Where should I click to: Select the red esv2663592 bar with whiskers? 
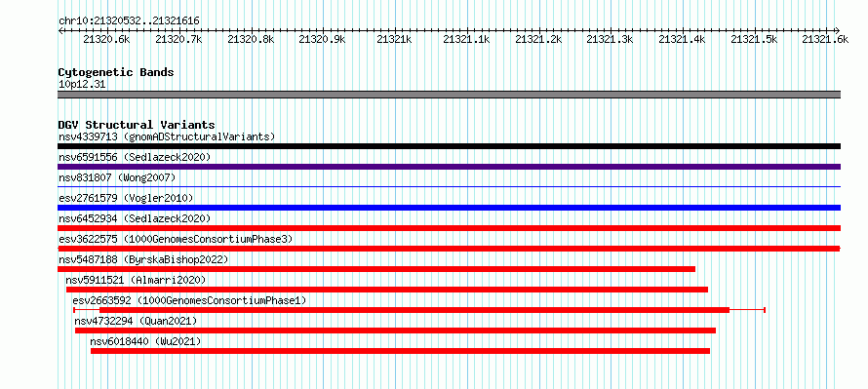point(419,310)
